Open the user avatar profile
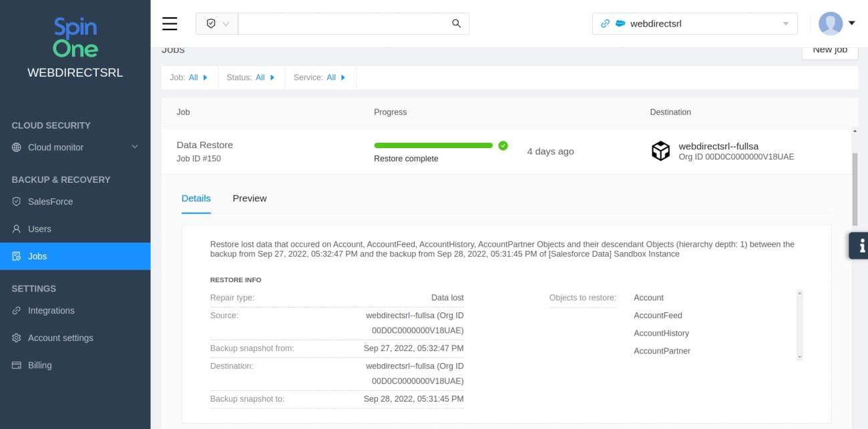Viewport: 868px width, 429px height. coord(831,23)
